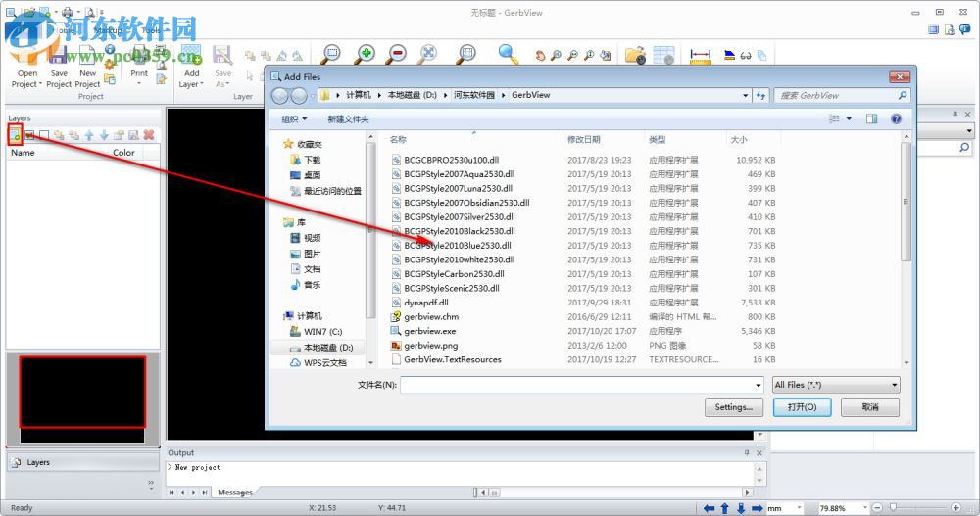Click the Add Layer ribbon button
Screen dimensions: 980x516
pos(191,68)
